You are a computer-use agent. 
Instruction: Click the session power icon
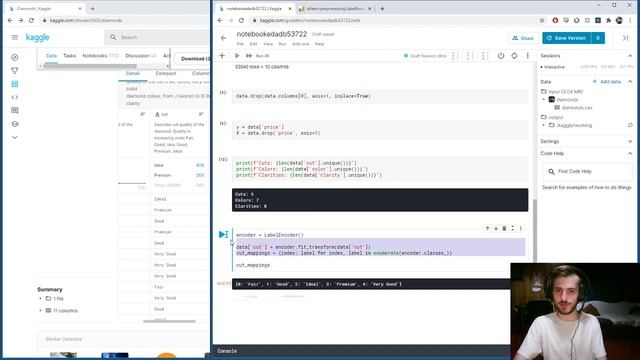pyautogui.click(x=501, y=56)
